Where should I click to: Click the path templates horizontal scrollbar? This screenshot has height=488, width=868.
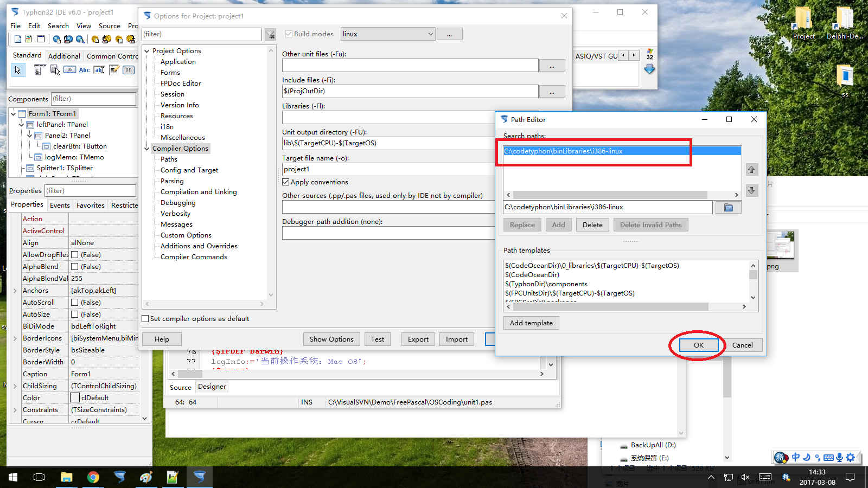[x=610, y=307]
